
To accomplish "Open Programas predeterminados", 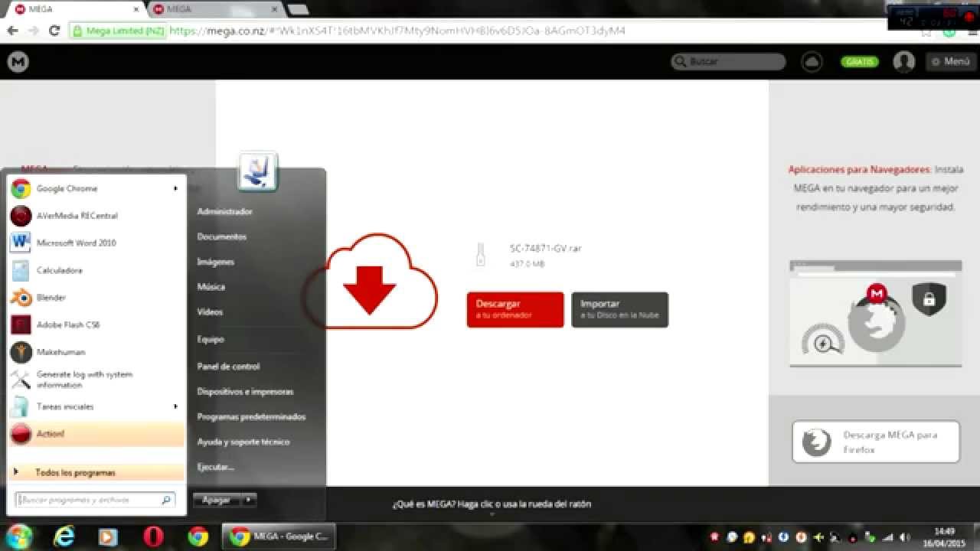I will pos(251,417).
